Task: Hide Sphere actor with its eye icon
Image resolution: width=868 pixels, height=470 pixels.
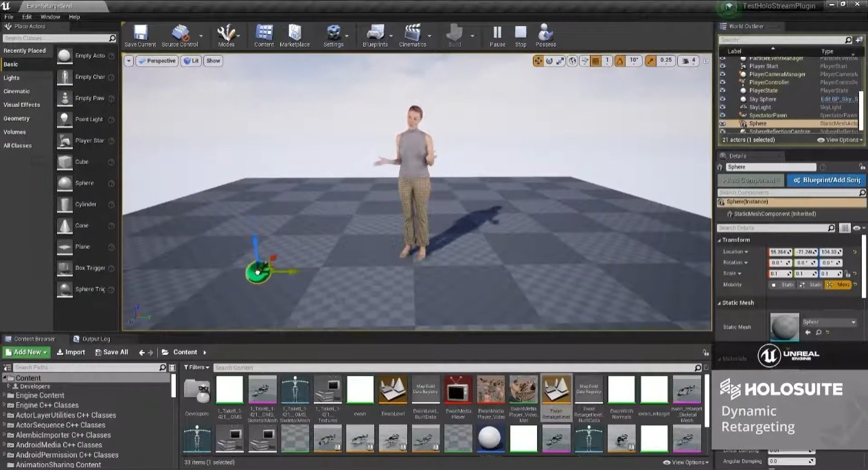Action: point(722,124)
